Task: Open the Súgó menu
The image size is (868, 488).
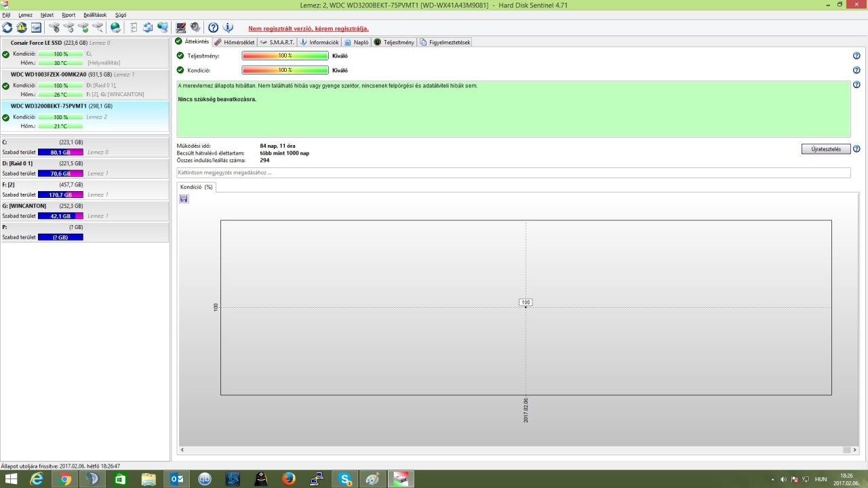Action: (x=121, y=15)
